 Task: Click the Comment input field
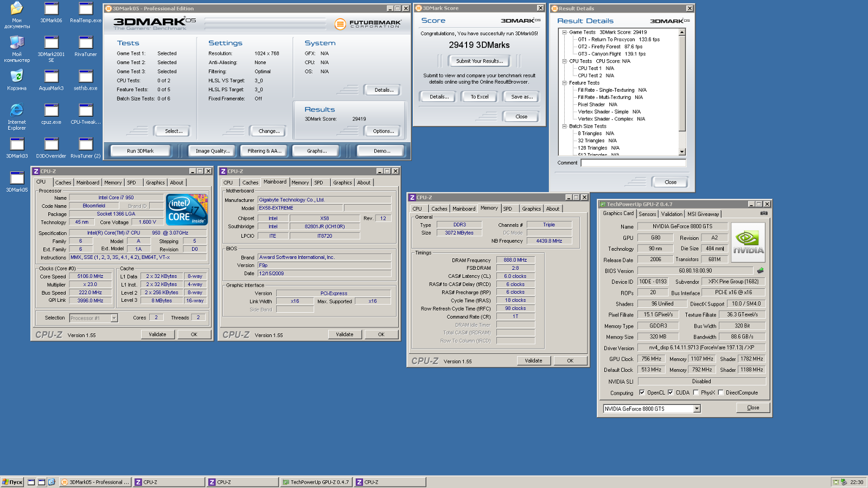tap(633, 163)
